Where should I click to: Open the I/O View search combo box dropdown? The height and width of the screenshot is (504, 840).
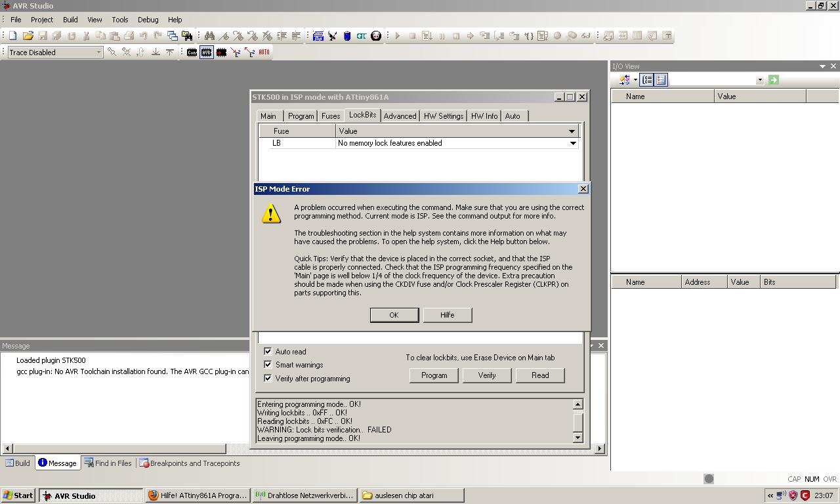pyautogui.click(x=760, y=80)
